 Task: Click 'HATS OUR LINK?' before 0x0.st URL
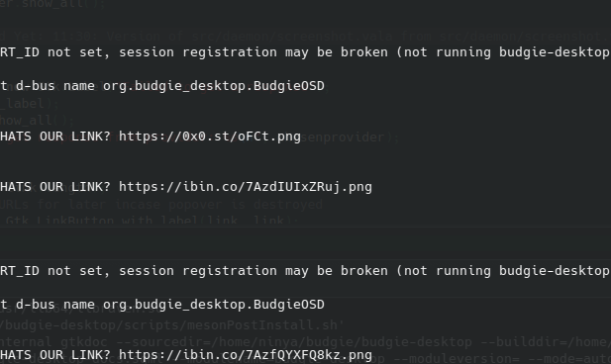(x=55, y=136)
